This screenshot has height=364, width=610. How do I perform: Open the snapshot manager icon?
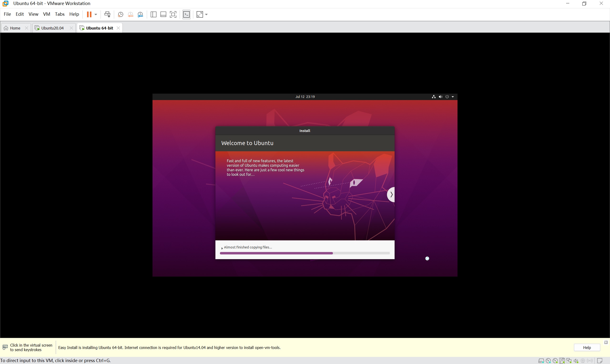coord(140,15)
